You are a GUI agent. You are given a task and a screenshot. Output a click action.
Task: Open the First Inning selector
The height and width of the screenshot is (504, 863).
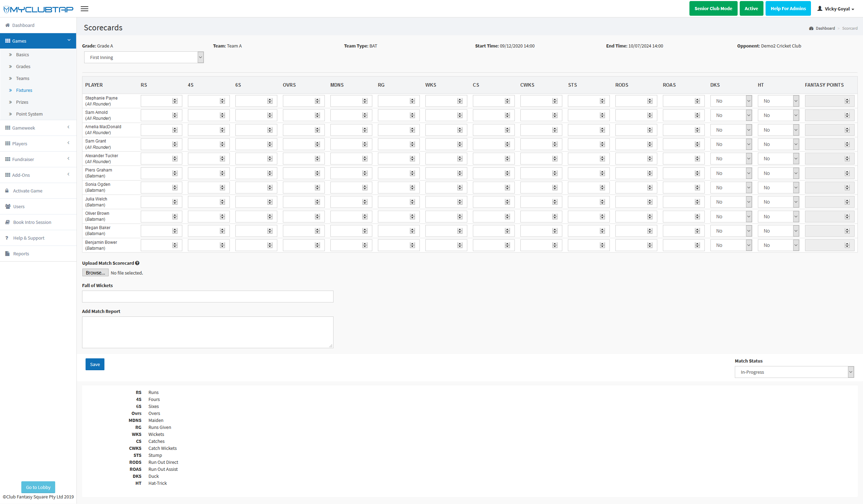[x=144, y=57]
